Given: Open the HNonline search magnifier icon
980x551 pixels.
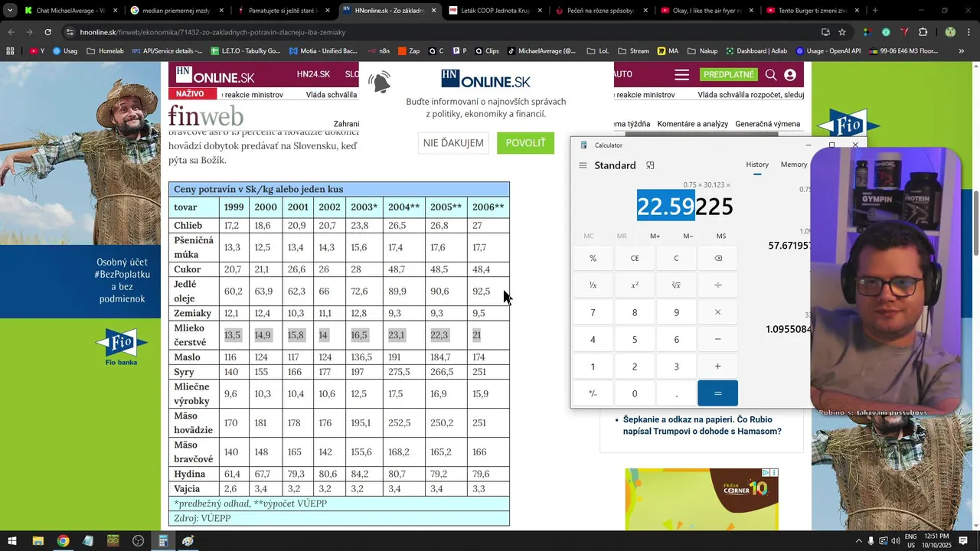Looking at the screenshot, I should (x=771, y=75).
